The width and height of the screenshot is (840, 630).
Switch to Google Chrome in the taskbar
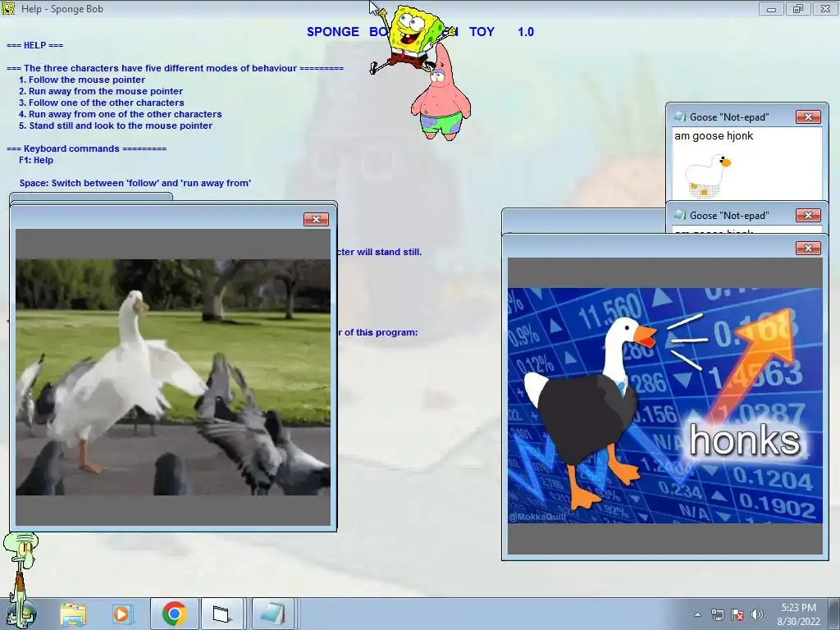coord(174,614)
